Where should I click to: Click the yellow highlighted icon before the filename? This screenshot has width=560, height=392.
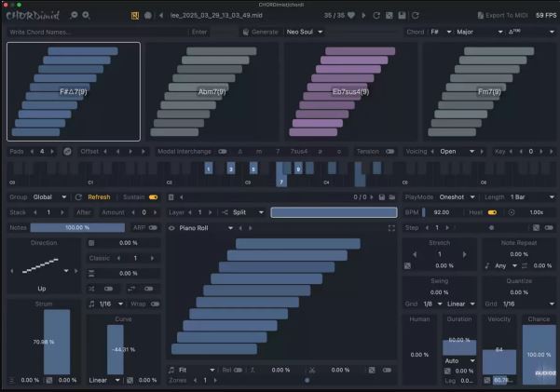click(x=135, y=15)
